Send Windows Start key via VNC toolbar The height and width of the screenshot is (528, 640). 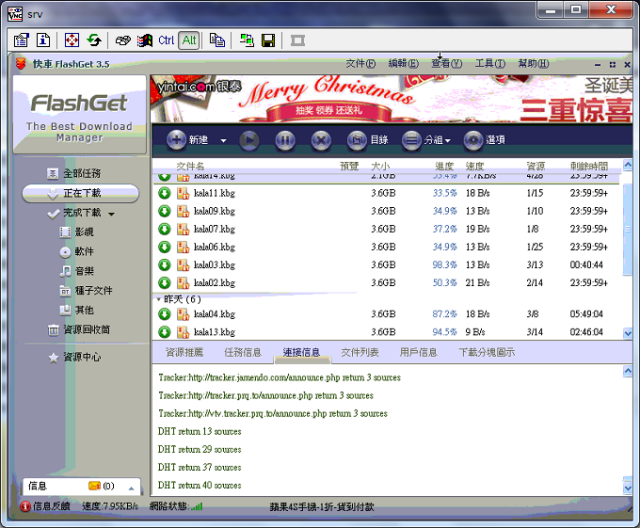coord(144,40)
